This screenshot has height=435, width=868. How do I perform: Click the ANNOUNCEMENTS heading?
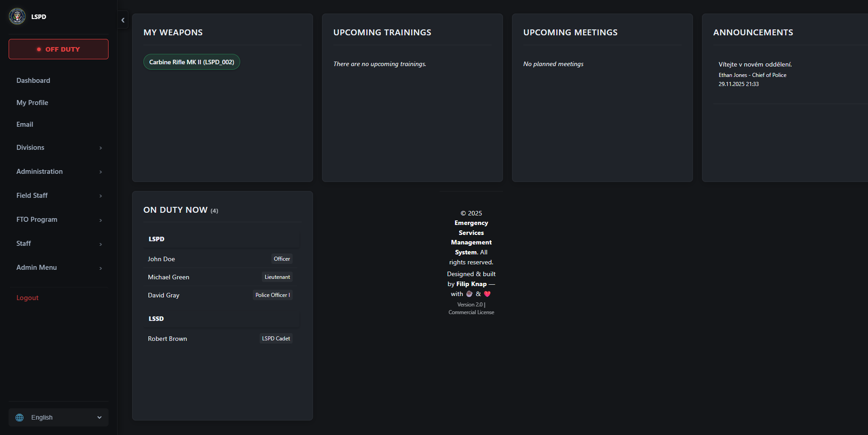click(753, 33)
